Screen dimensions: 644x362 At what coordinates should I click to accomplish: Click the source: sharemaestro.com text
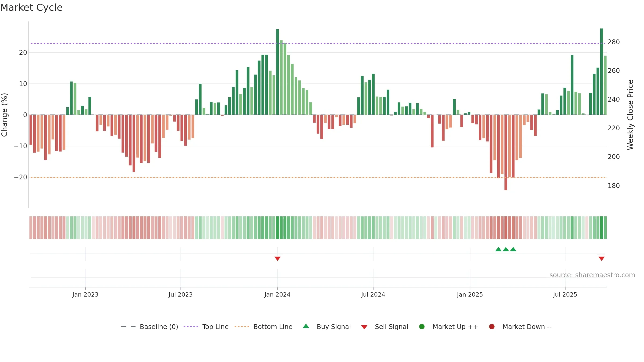(592, 275)
